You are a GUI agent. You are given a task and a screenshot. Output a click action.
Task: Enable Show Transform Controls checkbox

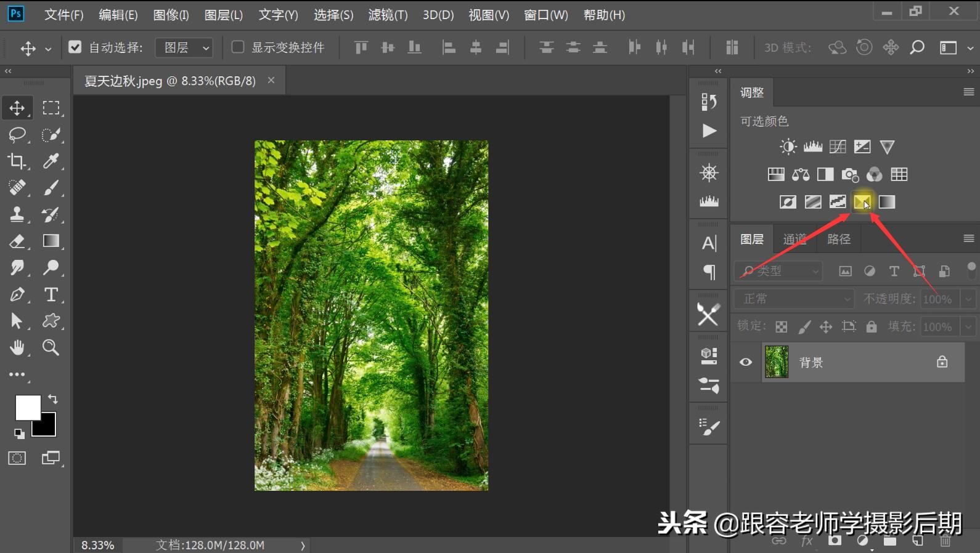(x=237, y=47)
